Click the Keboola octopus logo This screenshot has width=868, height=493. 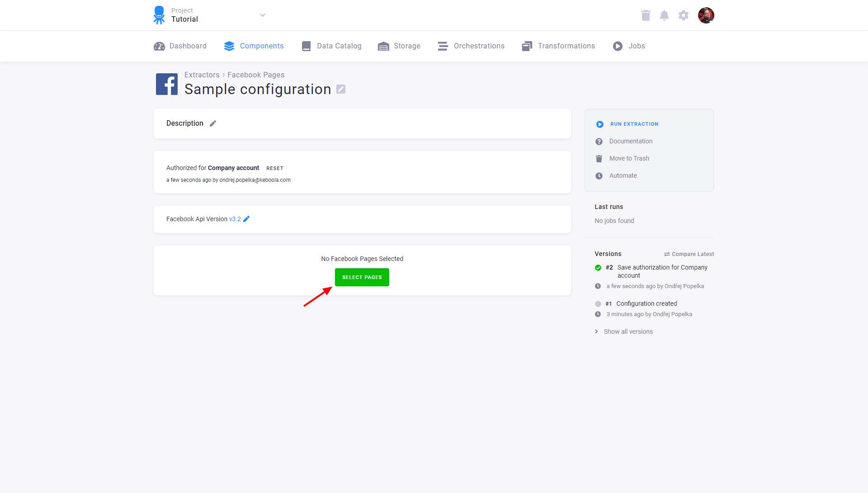pyautogui.click(x=159, y=15)
